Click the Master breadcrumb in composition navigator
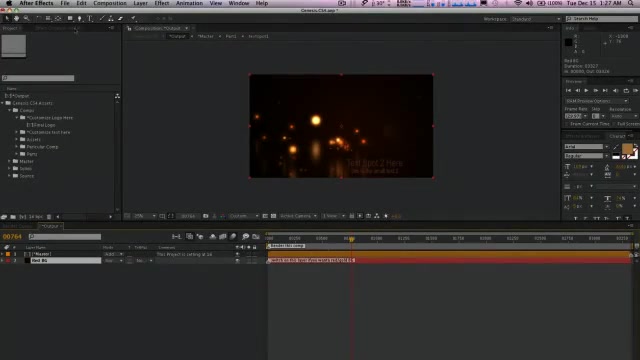This screenshot has width=640, height=360. (206, 36)
